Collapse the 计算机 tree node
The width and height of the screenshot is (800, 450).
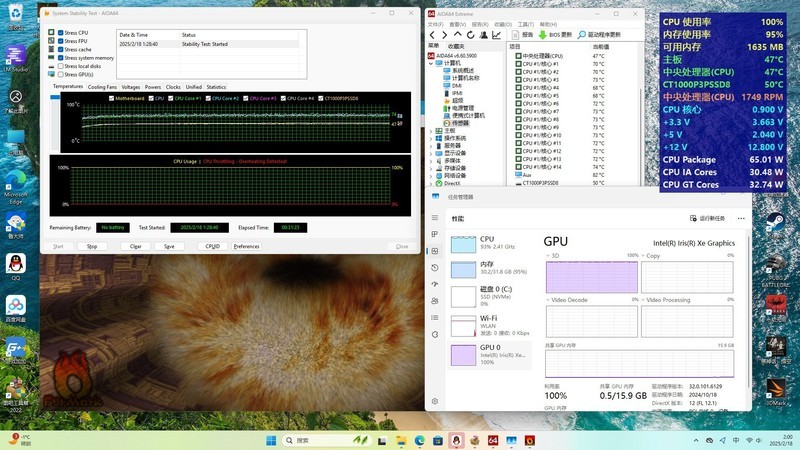(431, 63)
